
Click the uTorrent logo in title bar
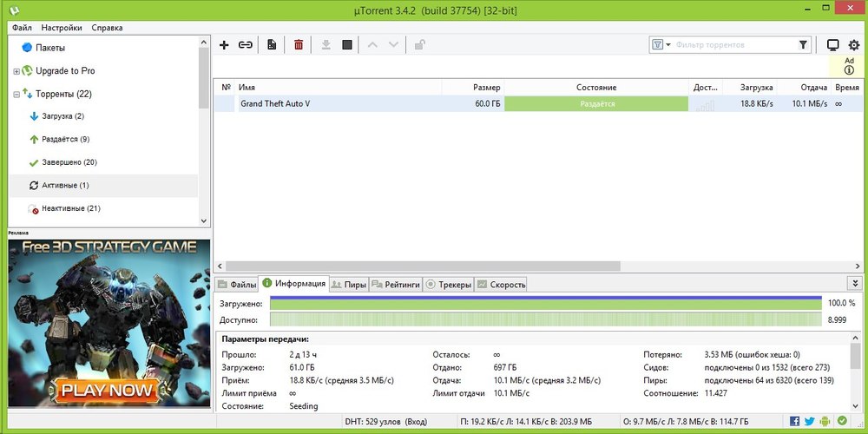tap(15, 10)
